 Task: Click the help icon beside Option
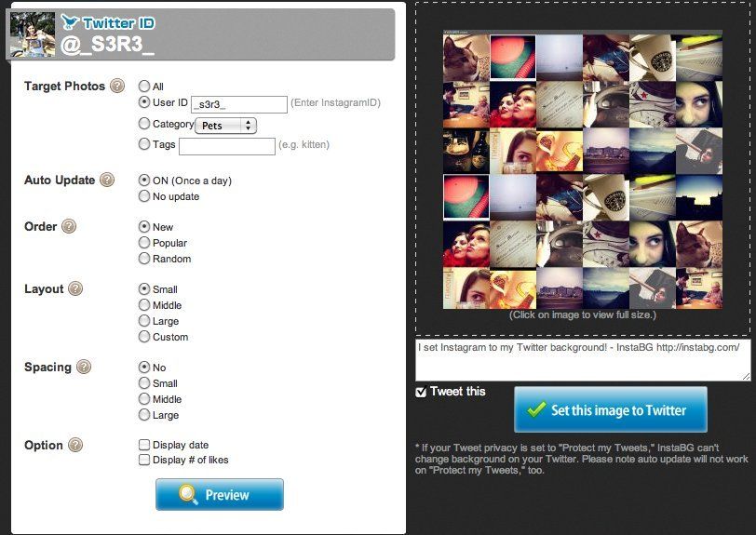(75, 445)
